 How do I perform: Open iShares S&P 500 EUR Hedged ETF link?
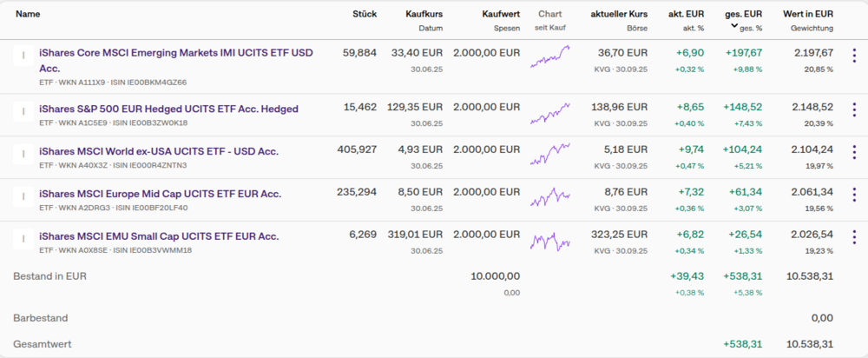click(168, 109)
